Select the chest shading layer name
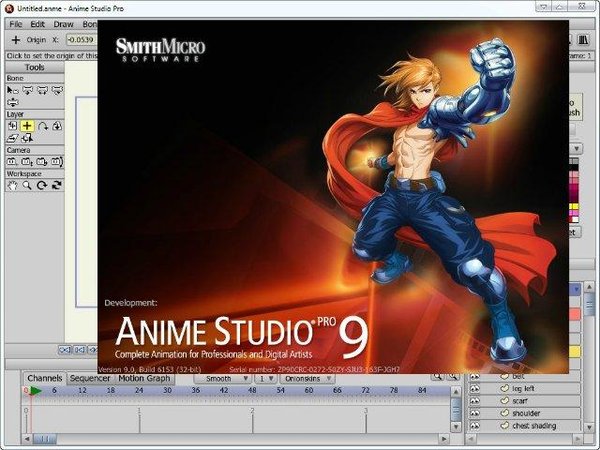The height and width of the screenshot is (450, 600). tap(534, 426)
